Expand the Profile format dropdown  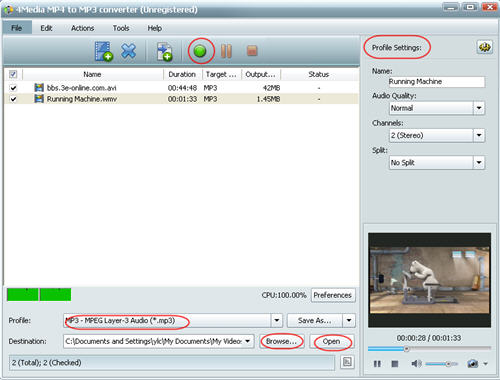tap(277, 321)
